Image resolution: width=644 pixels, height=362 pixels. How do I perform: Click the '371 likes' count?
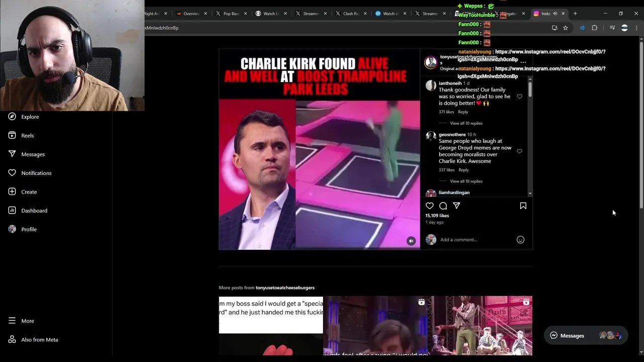click(x=446, y=112)
